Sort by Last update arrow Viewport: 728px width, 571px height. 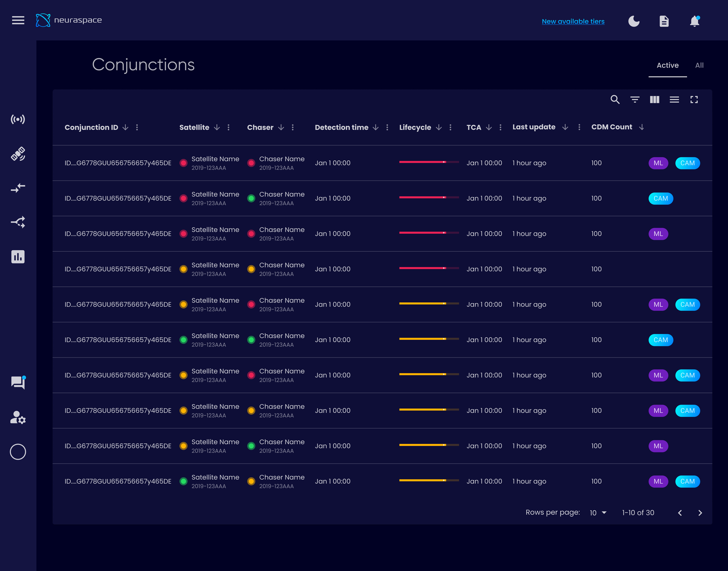coord(565,127)
